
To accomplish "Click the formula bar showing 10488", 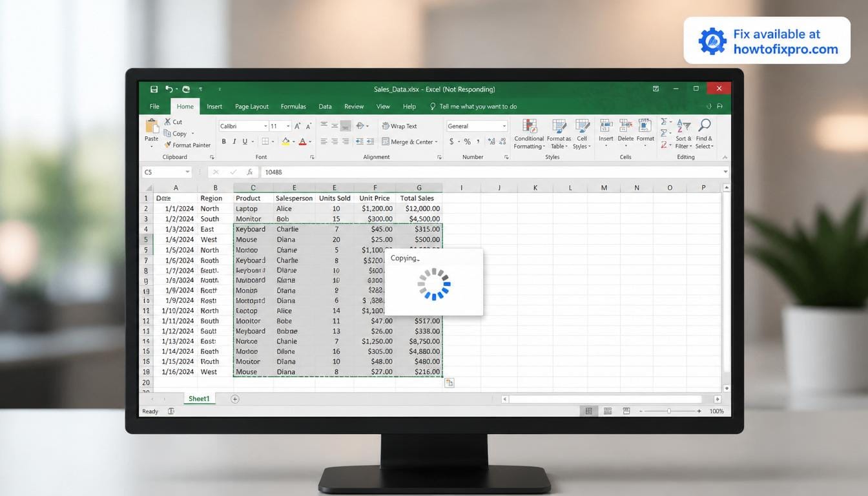I will (494, 172).
